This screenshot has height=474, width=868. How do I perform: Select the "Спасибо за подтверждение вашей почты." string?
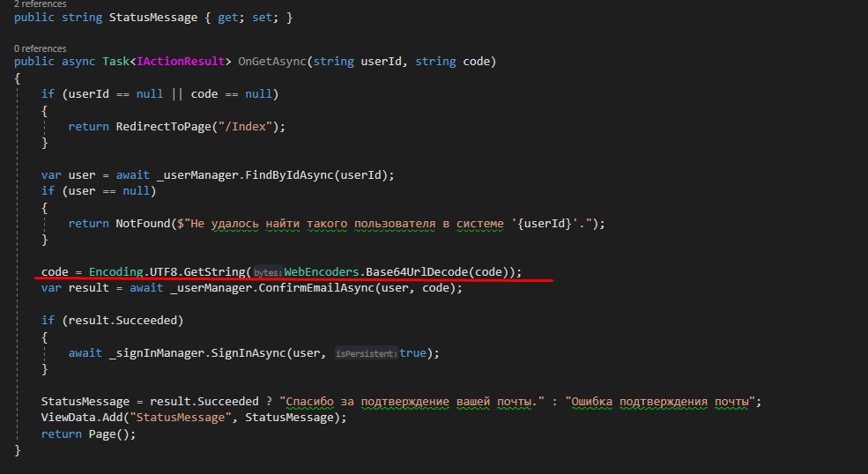coord(412,402)
